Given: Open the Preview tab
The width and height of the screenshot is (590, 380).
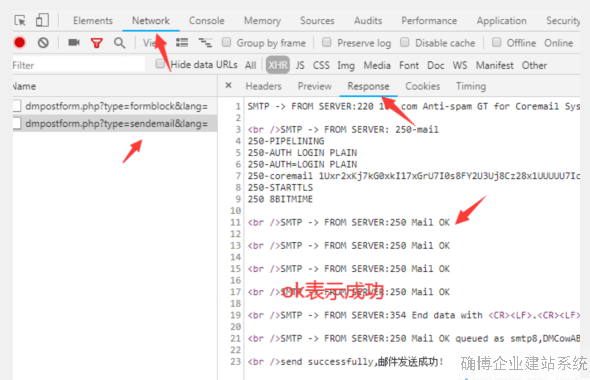Looking at the screenshot, I should (x=315, y=86).
